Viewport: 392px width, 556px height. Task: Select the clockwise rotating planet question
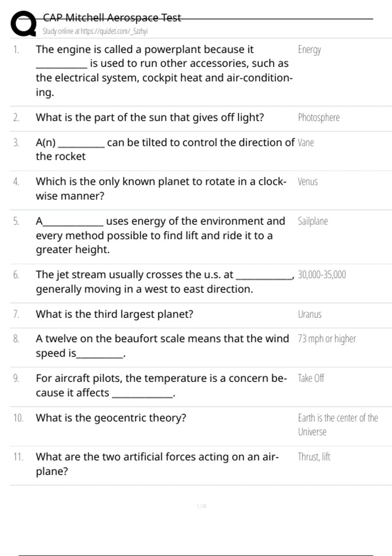coord(161,188)
